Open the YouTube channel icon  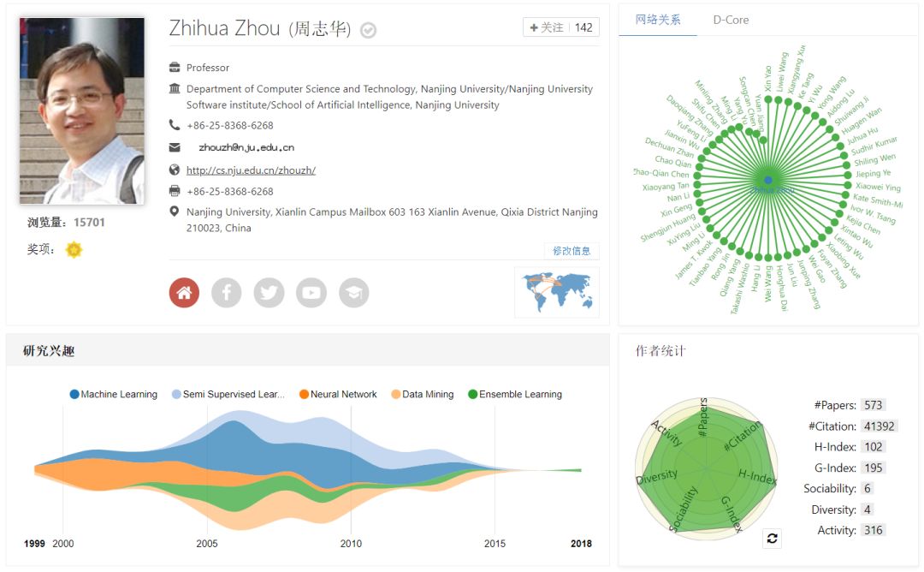tap(311, 293)
